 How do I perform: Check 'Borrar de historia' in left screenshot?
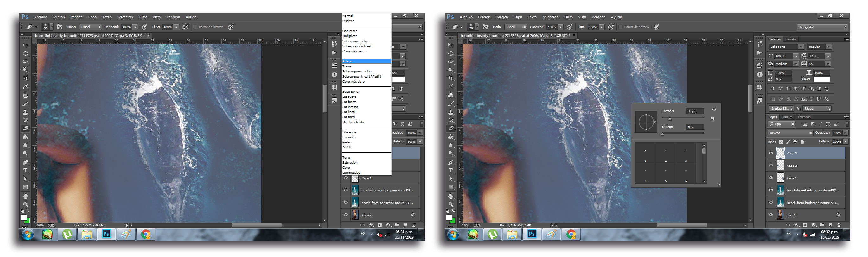coord(195,27)
